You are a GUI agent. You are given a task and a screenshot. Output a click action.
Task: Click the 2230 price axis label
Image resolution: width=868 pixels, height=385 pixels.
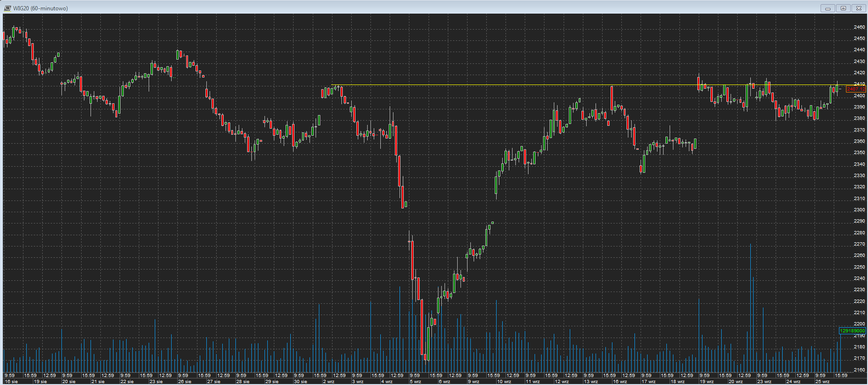tap(860, 290)
